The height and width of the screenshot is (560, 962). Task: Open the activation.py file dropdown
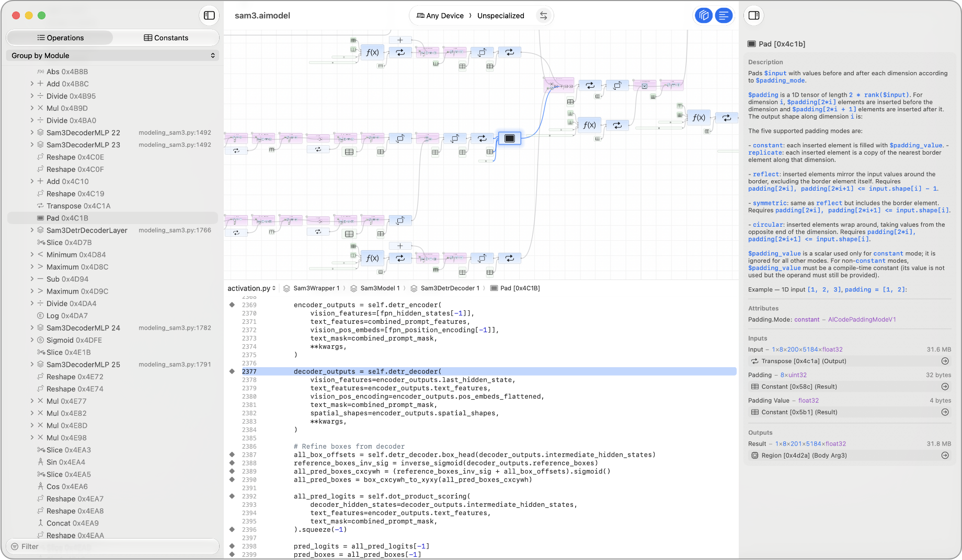pos(251,288)
